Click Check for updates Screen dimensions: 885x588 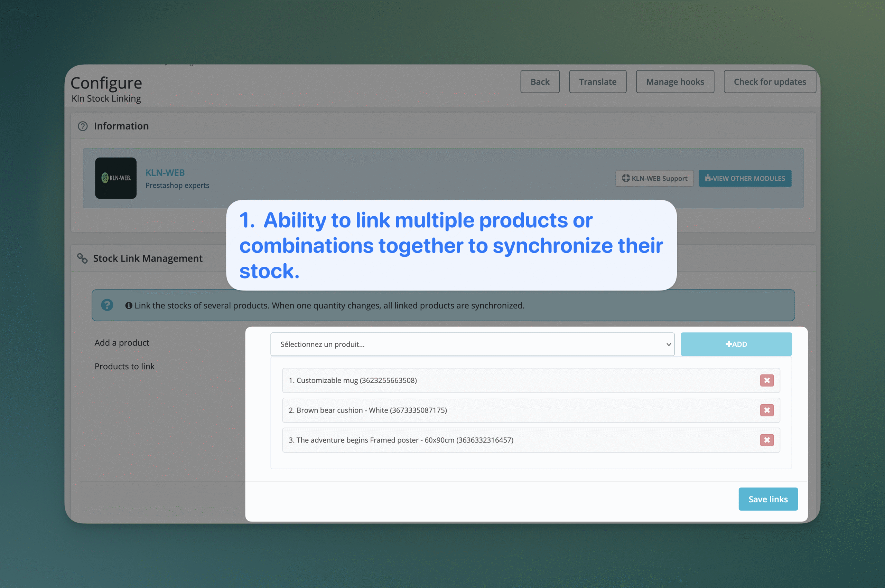770,82
